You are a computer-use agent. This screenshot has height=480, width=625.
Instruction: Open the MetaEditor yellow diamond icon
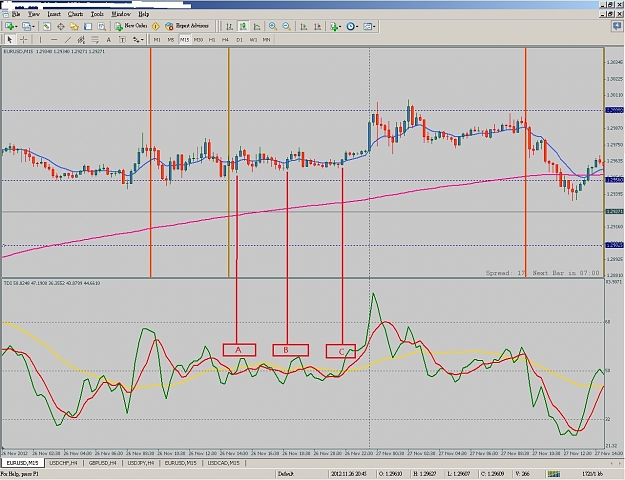[x=156, y=26]
